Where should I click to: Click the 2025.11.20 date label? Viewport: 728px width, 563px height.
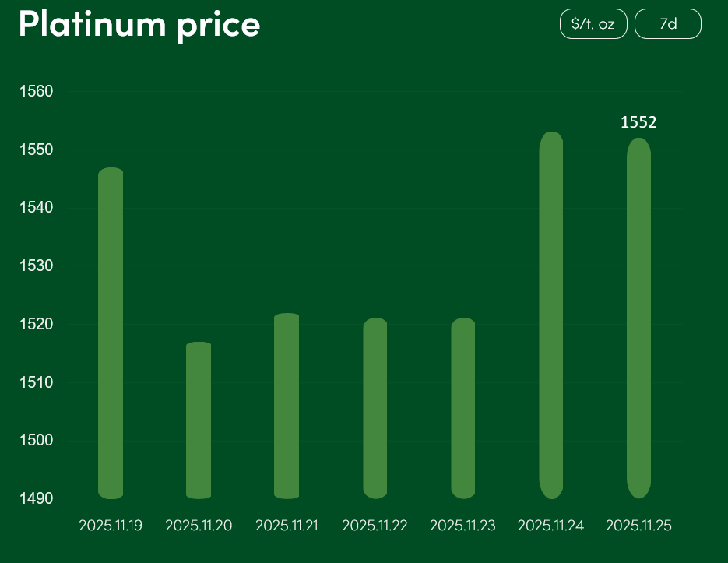click(x=199, y=526)
